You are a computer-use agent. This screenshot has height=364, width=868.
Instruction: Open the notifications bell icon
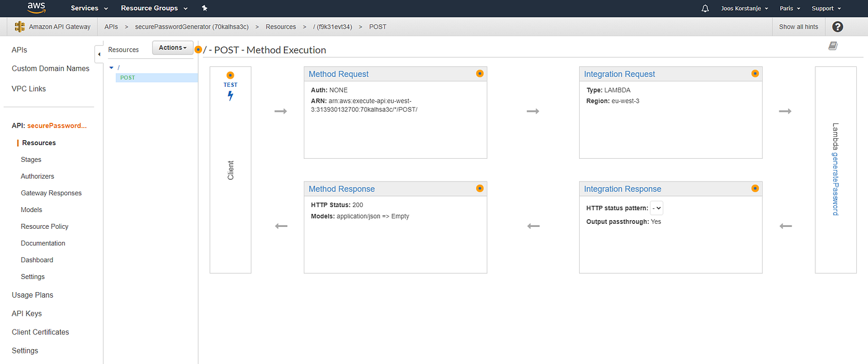(x=705, y=9)
